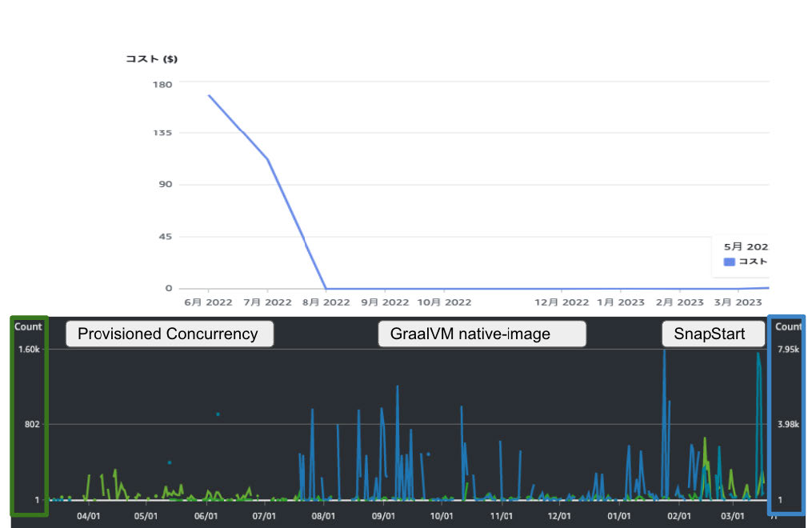Click the 6月 2022 x-axis label
The width and height of the screenshot is (812, 528).
click(x=208, y=302)
